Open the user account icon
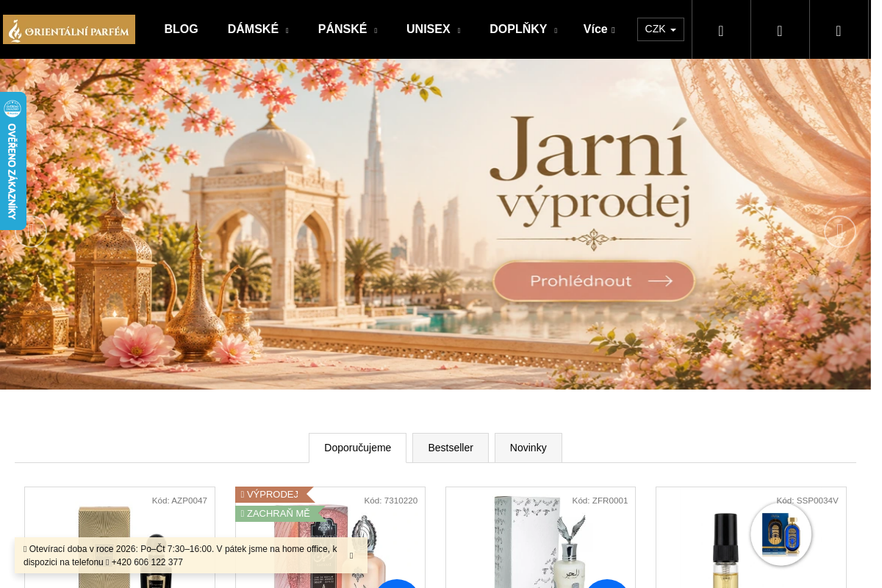The height and width of the screenshot is (588, 882). 780,30
